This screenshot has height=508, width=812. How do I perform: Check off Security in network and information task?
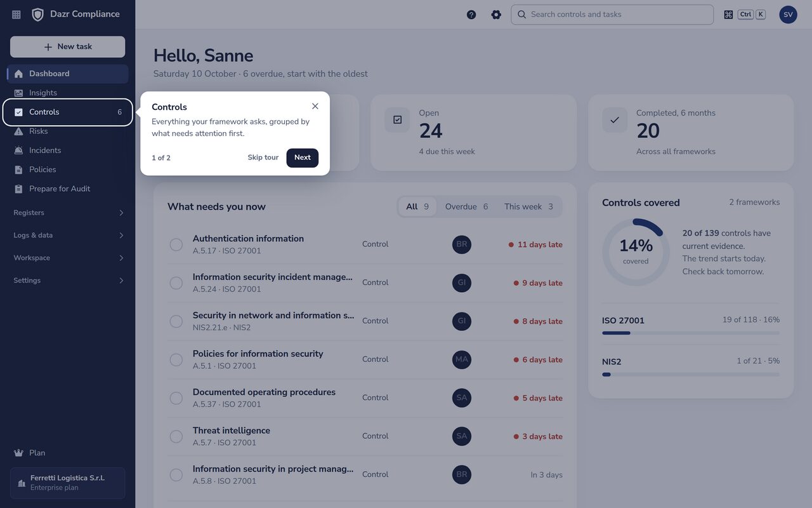(176, 321)
